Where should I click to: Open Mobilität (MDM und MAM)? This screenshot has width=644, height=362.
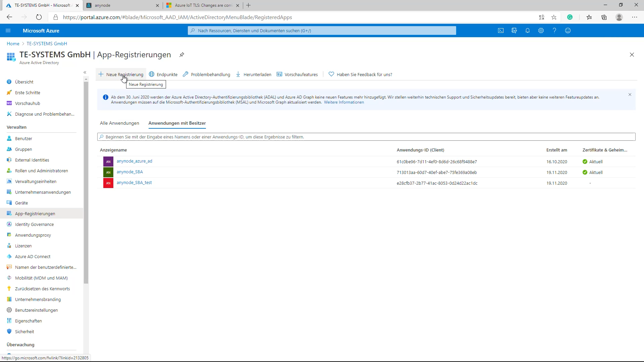[42, 278]
